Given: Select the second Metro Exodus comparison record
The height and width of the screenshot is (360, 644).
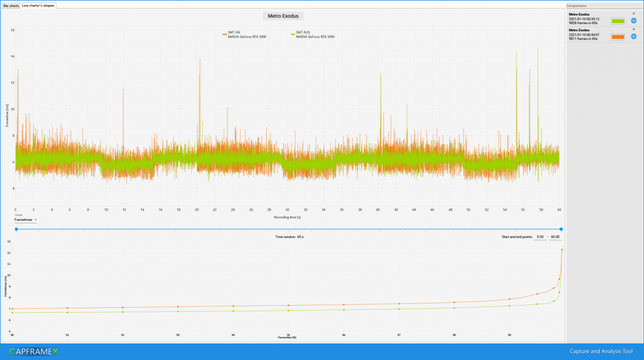Looking at the screenshot, I should pyautogui.click(x=604, y=34).
